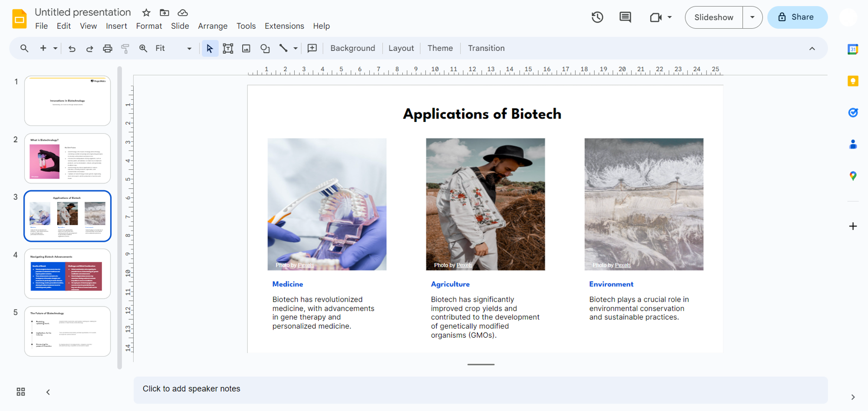
Task: Select slide 4 'Navigating Biotech Advancements' thumbnail
Action: point(67,274)
